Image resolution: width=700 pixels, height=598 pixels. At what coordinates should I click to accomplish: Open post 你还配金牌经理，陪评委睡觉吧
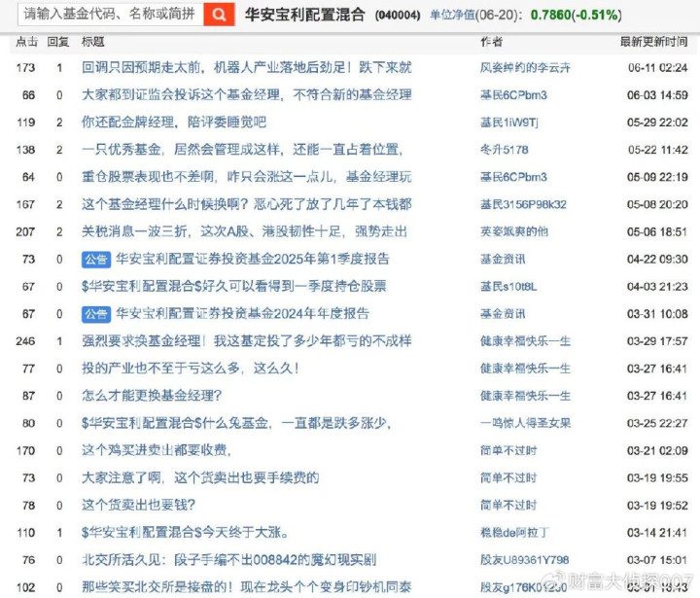coord(174,122)
